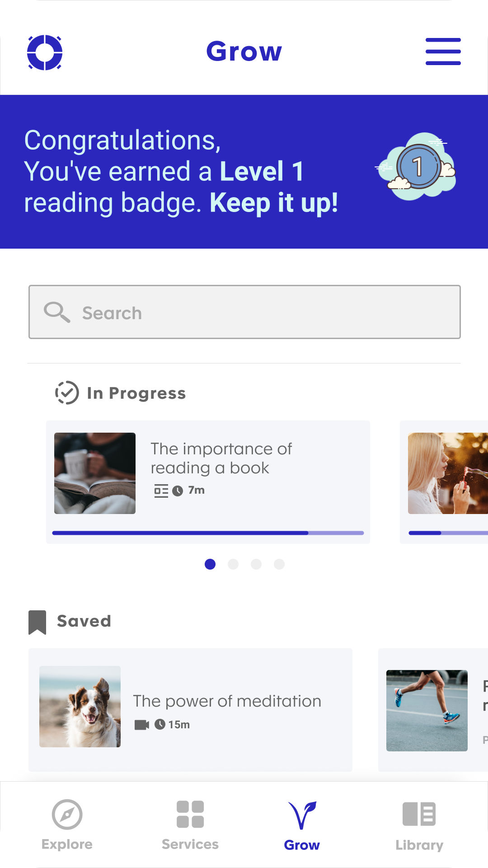
Task: Open the Library tab icon
Action: 419,814
